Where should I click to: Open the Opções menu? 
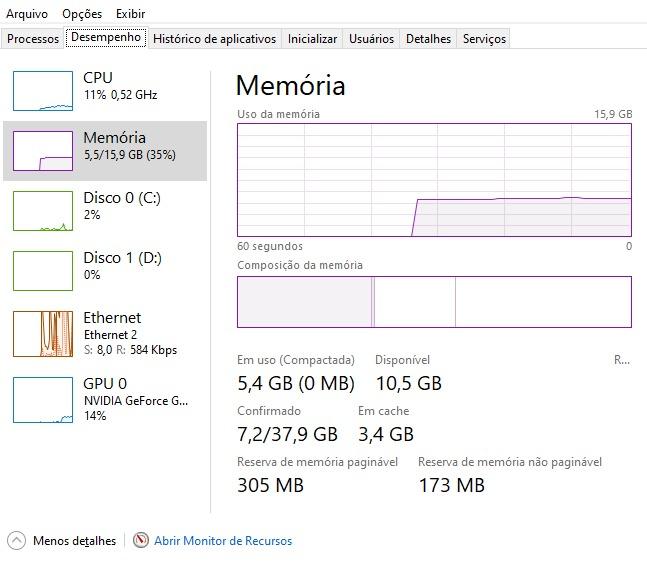pos(82,14)
